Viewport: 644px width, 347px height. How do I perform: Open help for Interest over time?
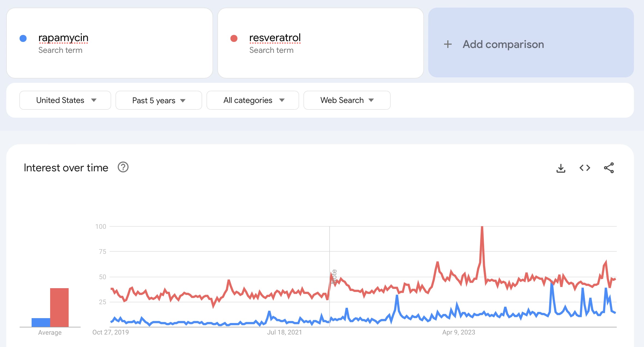(123, 167)
